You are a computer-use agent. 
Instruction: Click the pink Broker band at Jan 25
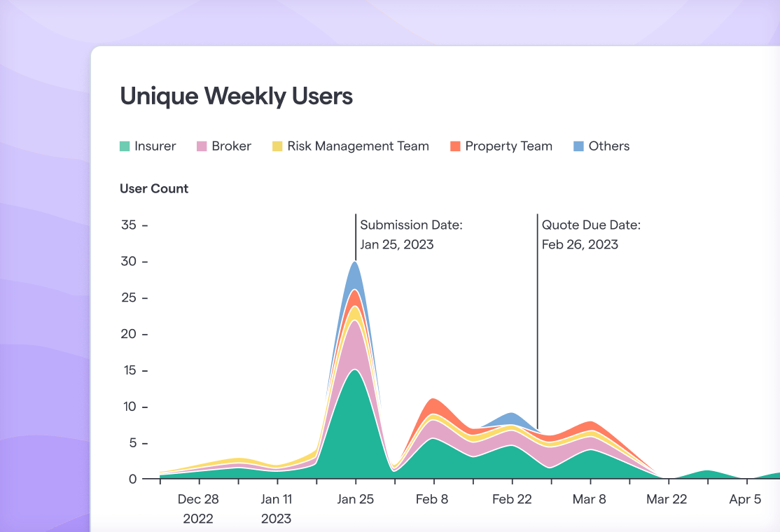pos(355,344)
